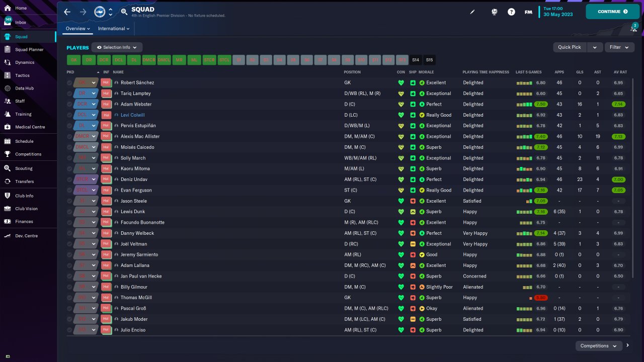Viewport: 644px width, 362px height.
Task: Open the Filter dropdown
Action: (x=619, y=47)
